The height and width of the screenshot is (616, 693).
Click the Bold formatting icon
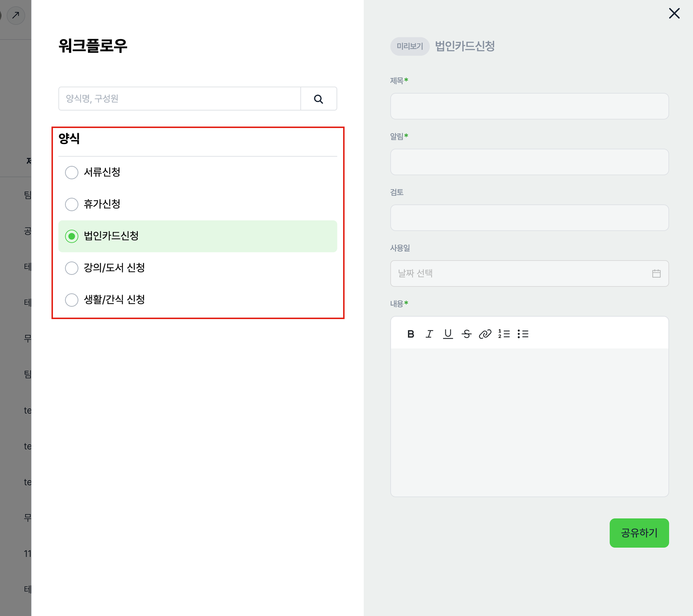(411, 334)
